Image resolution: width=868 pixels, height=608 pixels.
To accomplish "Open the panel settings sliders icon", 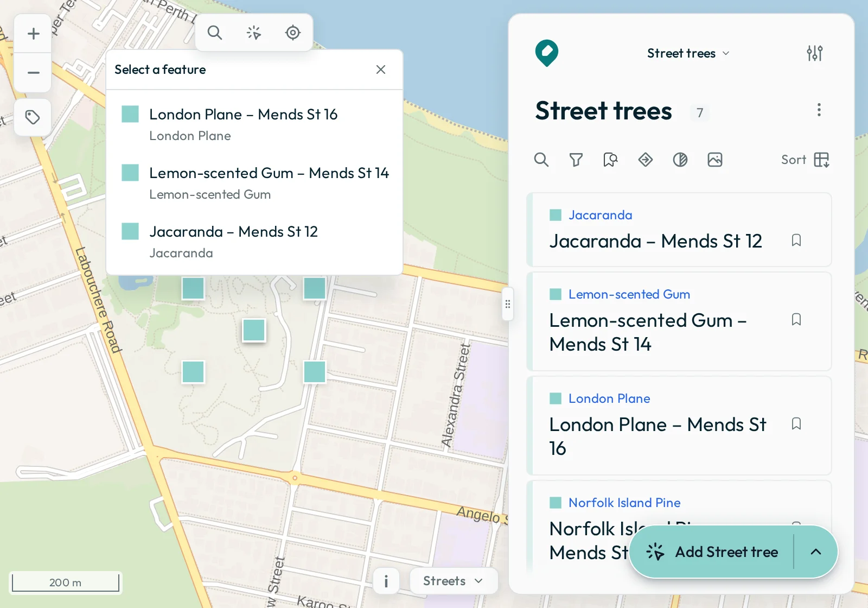I will (x=815, y=53).
